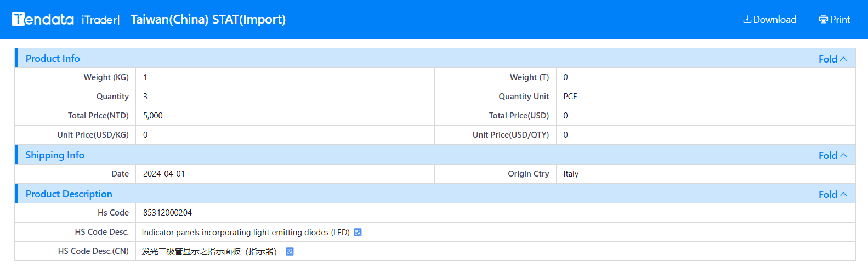Click translate icon beside LED description

point(358,233)
